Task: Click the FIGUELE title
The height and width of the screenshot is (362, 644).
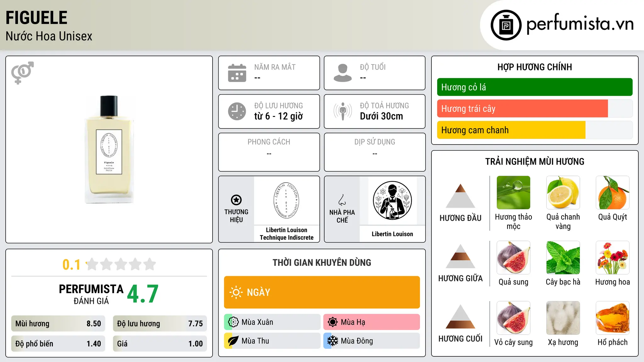Action: [36, 18]
